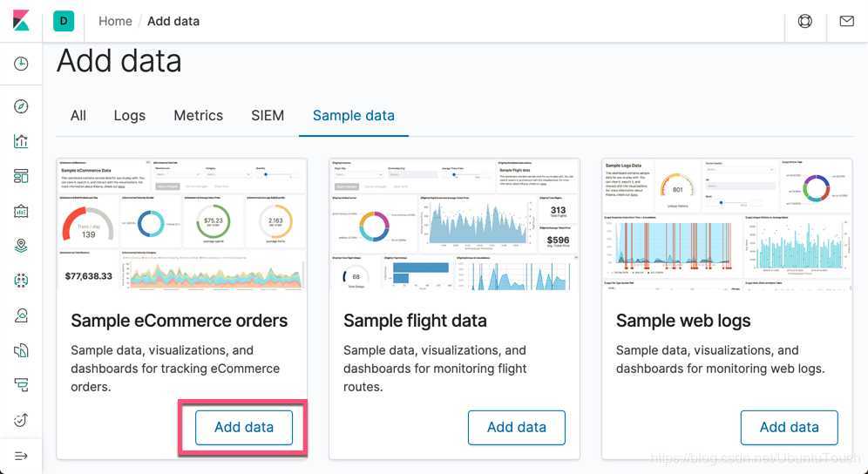The width and height of the screenshot is (868, 474).
Task: Select the SIEM tab
Action: 268,115
